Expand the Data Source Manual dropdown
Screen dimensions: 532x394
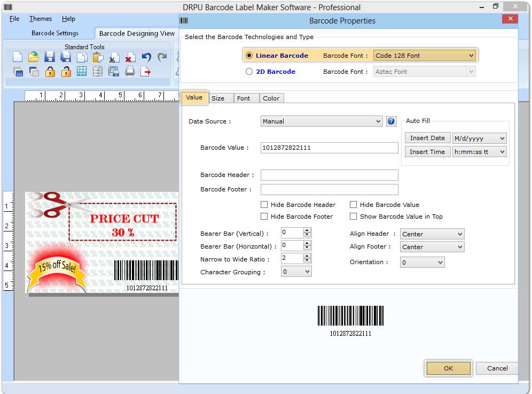(x=322, y=121)
